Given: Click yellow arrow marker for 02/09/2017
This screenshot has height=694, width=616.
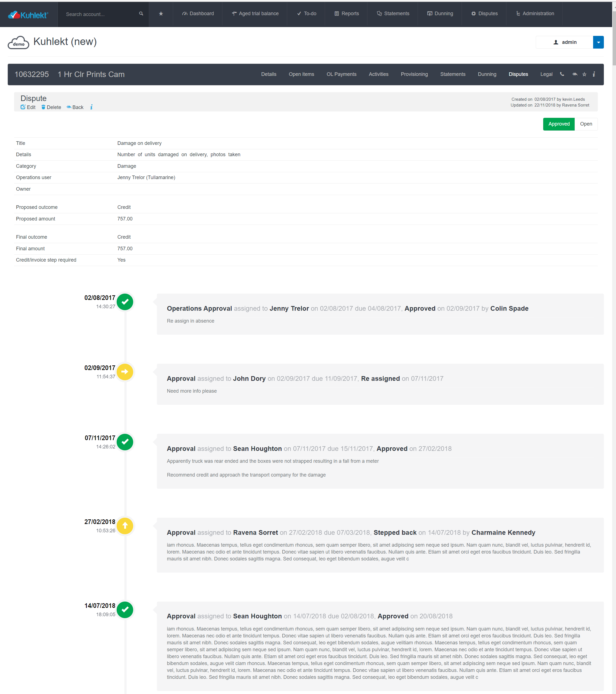Looking at the screenshot, I should point(125,372).
